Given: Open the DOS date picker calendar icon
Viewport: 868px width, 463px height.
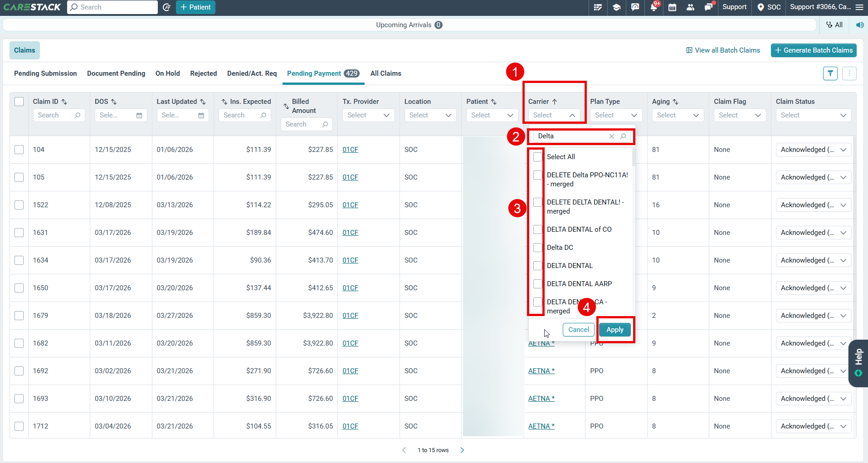Looking at the screenshot, I should (139, 116).
